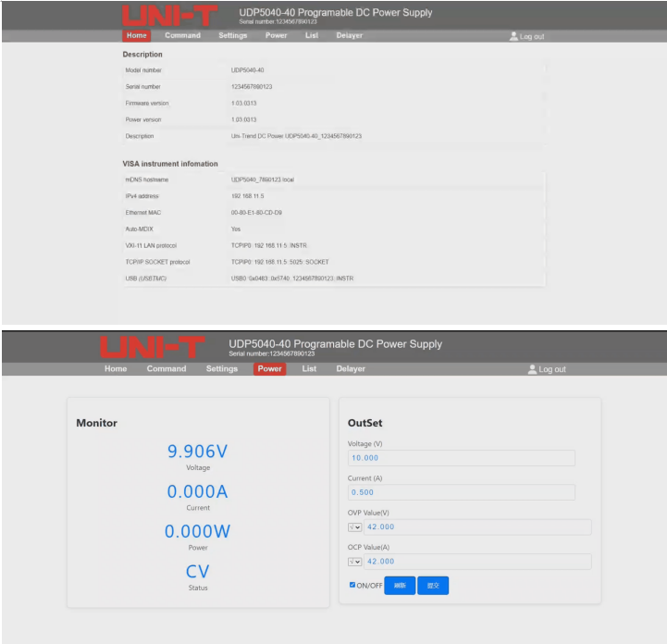Screen dimensions: 667x644
Task: Click the user icon beside Log out on Home page
Action: (x=513, y=36)
